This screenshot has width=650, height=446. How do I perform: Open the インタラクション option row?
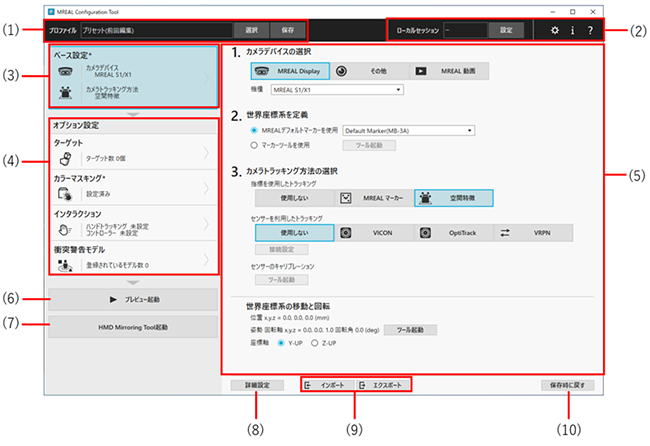(x=133, y=223)
